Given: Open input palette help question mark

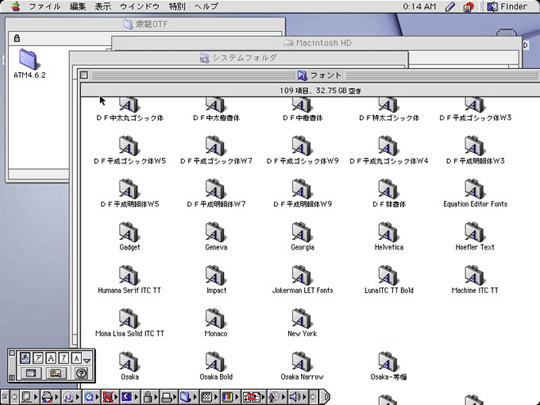Looking at the screenshot, I should click(81, 373).
